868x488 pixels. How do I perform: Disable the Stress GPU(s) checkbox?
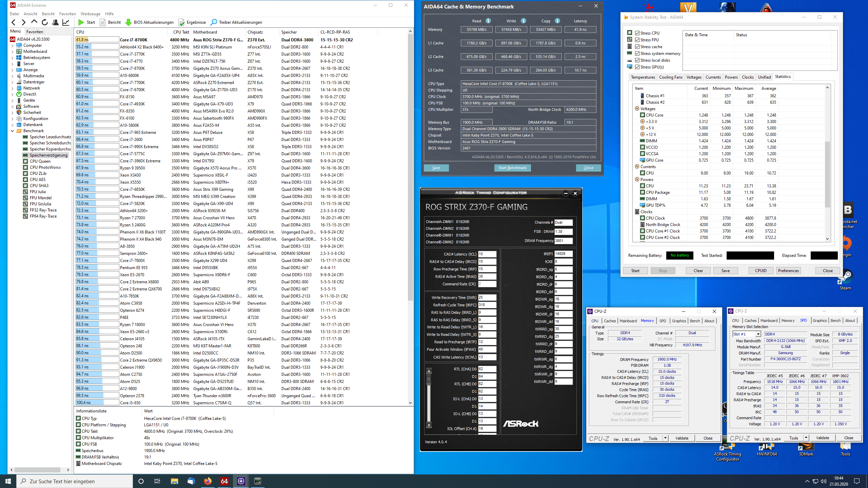[x=637, y=67]
